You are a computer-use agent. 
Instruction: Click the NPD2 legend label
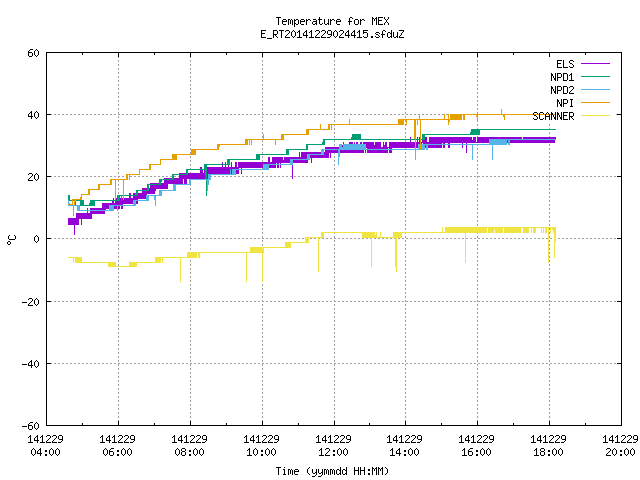pos(562,90)
